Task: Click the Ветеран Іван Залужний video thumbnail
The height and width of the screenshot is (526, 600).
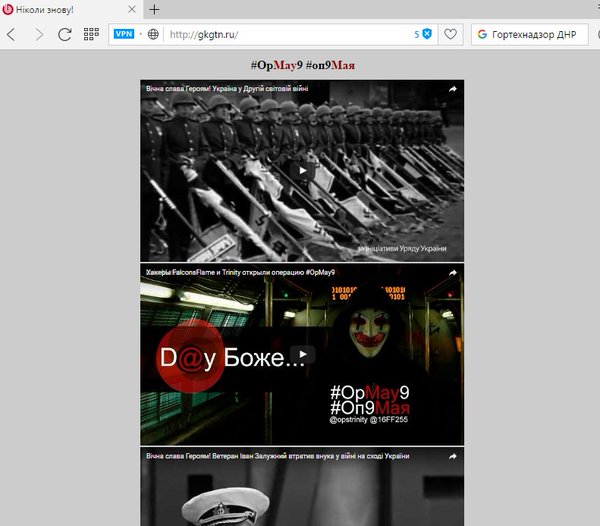Action: point(302,487)
